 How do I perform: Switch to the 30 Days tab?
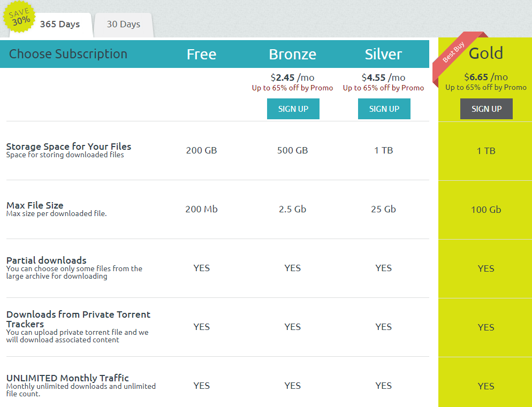coord(124,25)
